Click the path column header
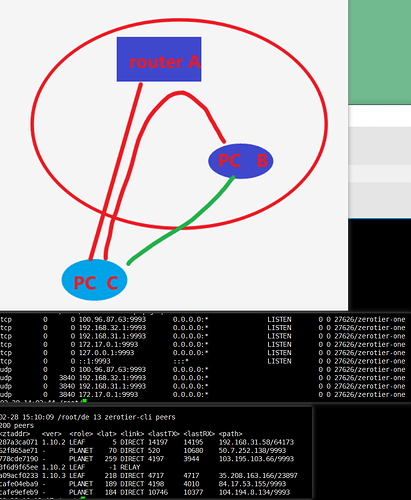This screenshot has height=500, width=411. 230,434
